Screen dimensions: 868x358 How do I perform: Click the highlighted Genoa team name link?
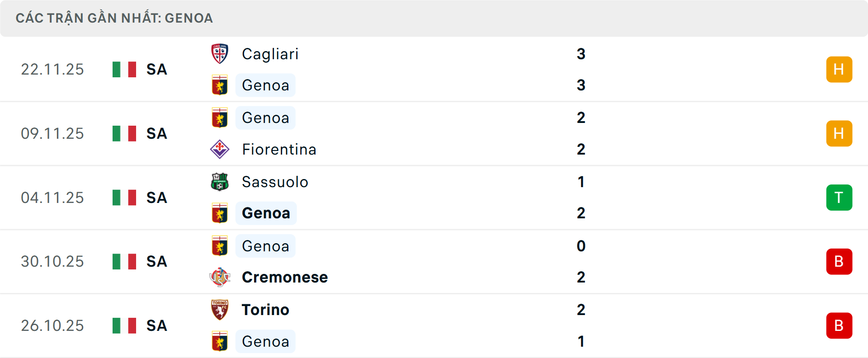pos(266,213)
